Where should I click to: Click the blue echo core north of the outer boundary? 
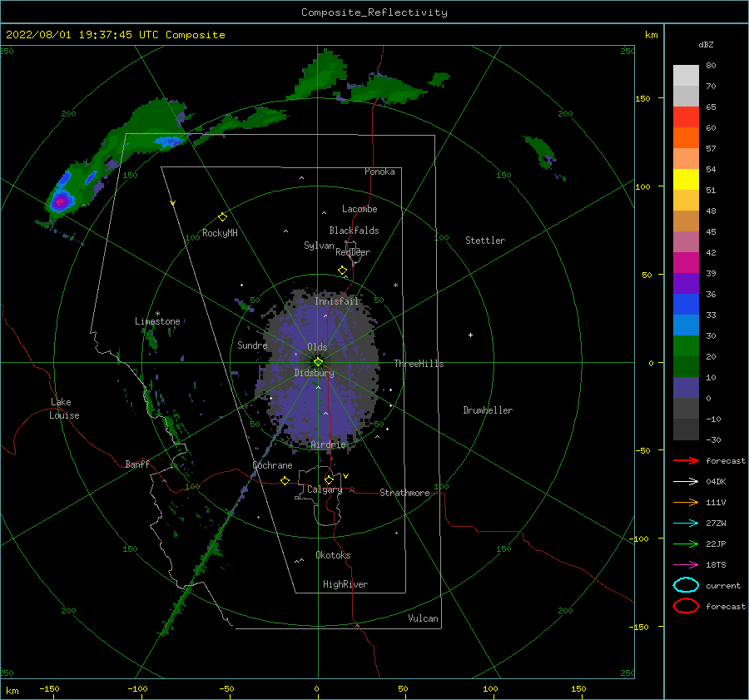167,141
